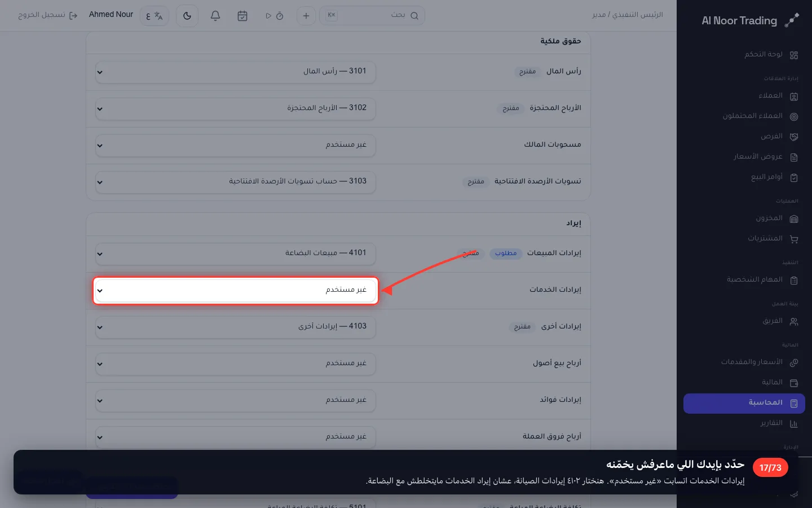
Task: Click the التقارير chart icon
Action: [794, 423]
